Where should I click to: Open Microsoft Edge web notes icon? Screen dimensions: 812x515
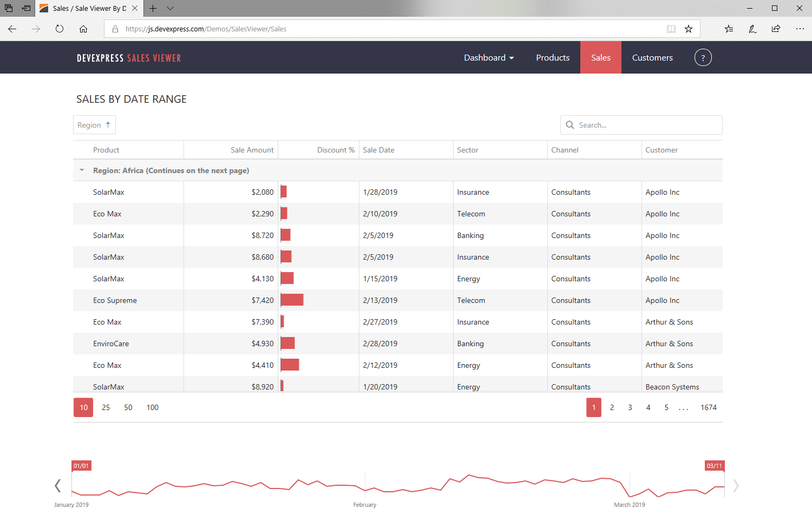(752, 29)
